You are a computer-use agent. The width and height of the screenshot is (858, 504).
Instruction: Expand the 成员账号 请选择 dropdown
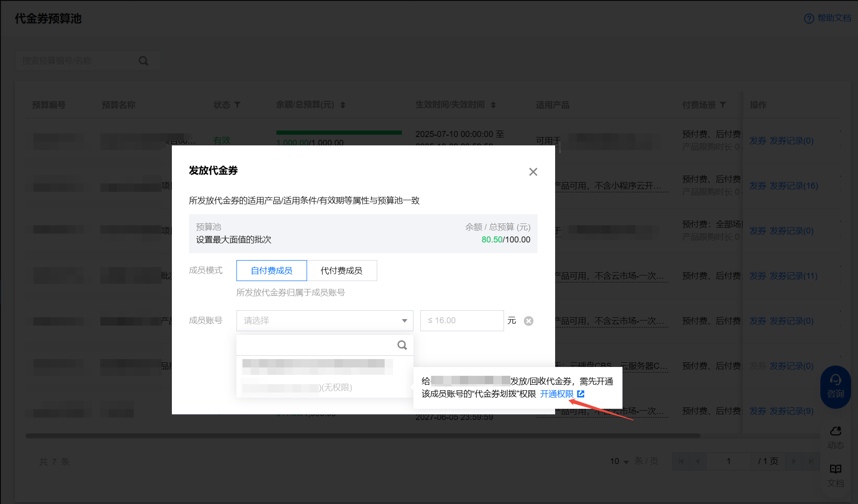(x=324, y=321)
